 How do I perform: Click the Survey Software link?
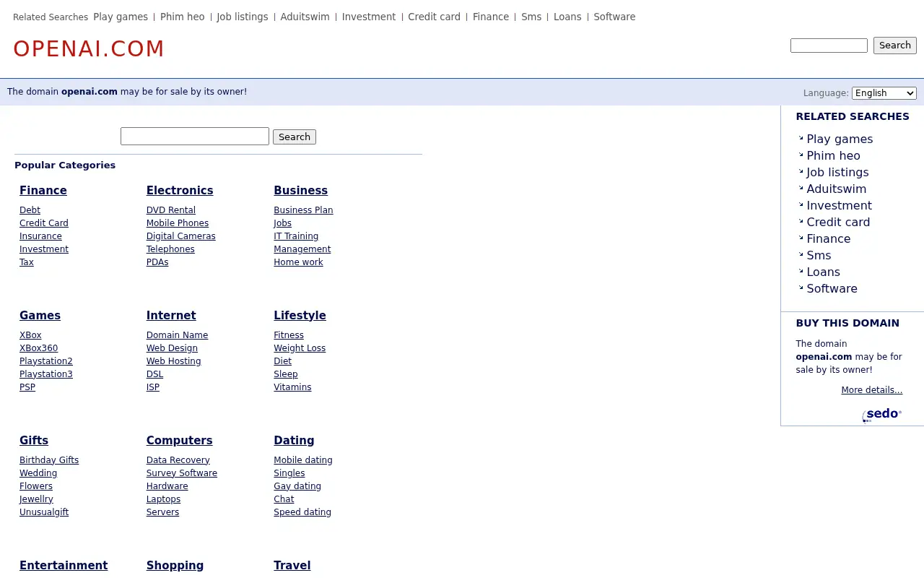click(x=182, y=473)
